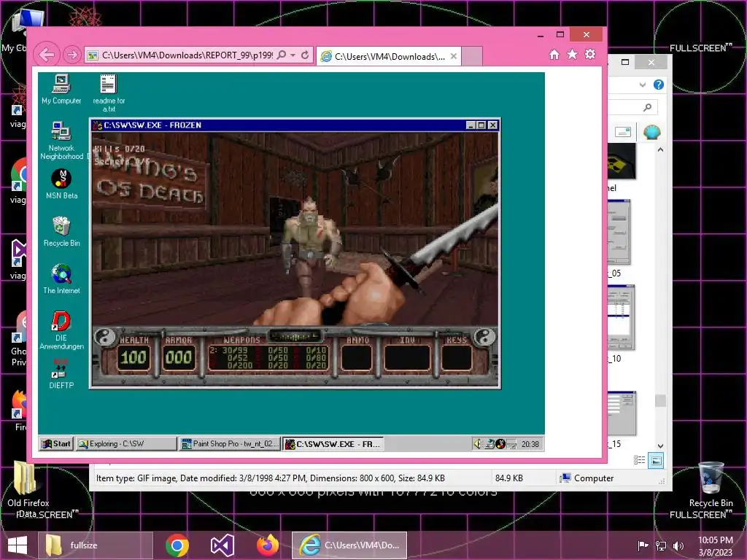Image resolution: width=747 pixels, height=560 pixels.
Task: Click Exploring - C:\SW task in the image
Action: tap(126, 444)
